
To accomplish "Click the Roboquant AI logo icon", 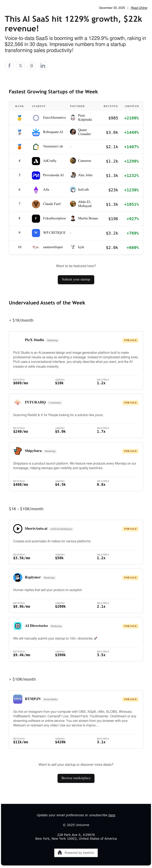I will pos(36,132).
